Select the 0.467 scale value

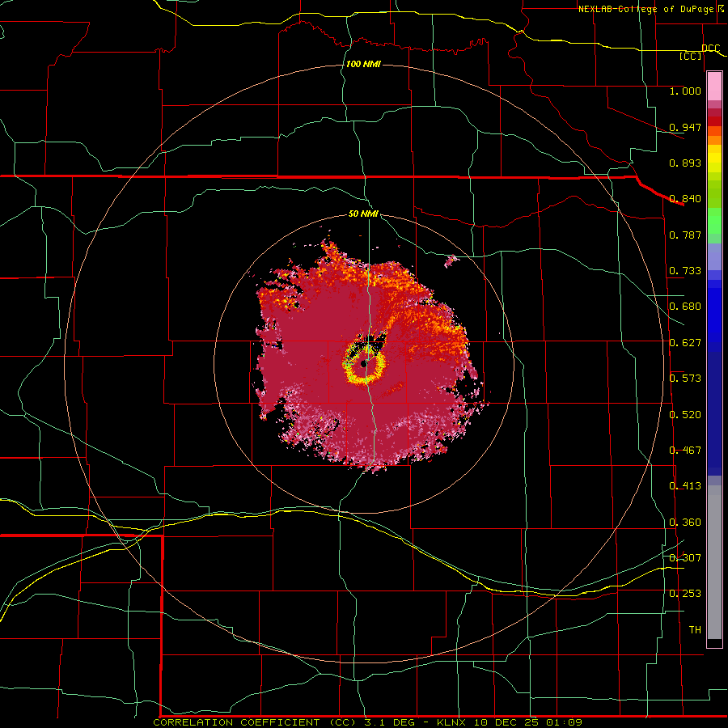(x=685, y=451)
